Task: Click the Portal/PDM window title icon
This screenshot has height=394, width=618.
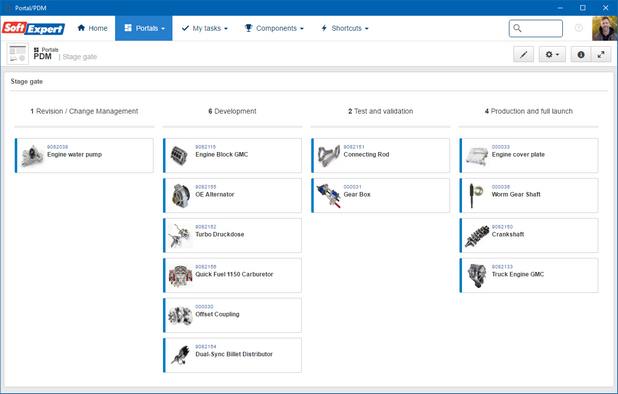Action: [x=9, y=8]
